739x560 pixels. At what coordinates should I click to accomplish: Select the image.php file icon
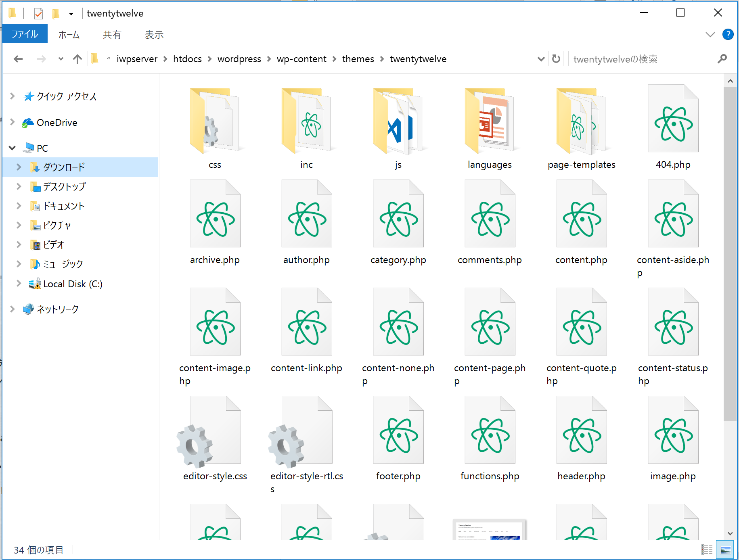pyautogui.click(x=673, y=430)
